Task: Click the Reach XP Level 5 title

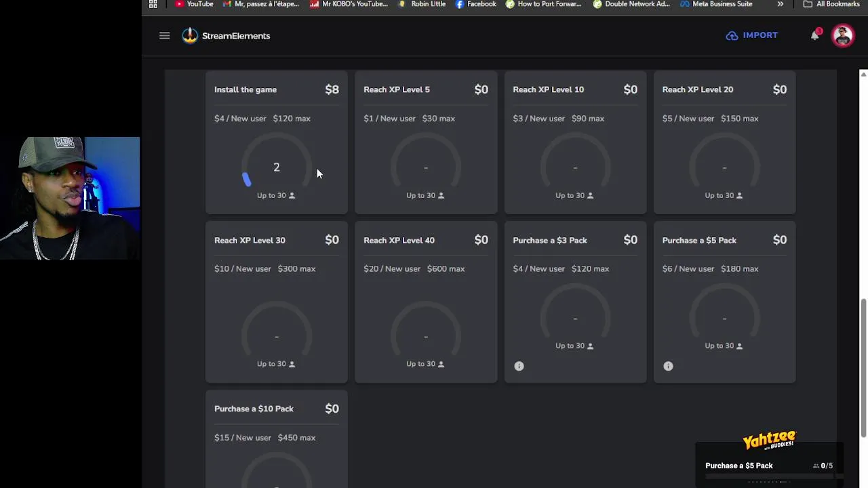Action: point(397,89)
